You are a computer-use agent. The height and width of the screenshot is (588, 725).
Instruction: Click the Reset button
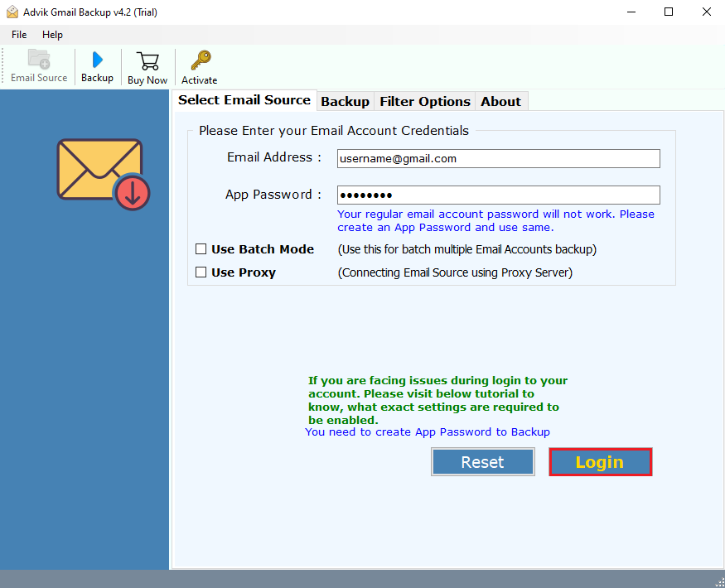[x=483, y=462]
